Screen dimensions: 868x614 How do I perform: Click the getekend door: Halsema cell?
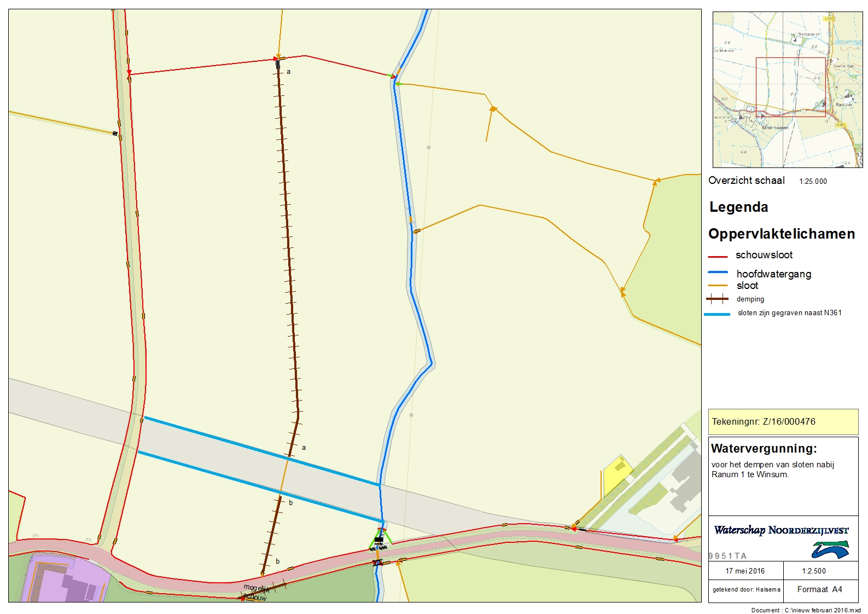point(746,589)
